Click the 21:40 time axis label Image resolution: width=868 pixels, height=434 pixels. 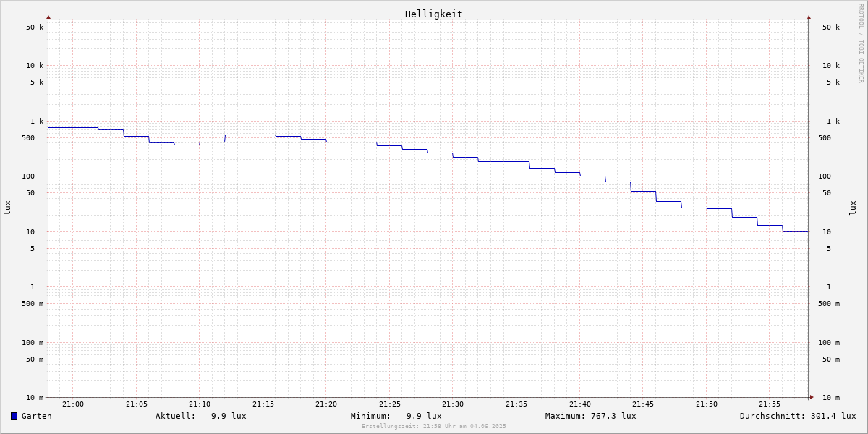pyautogui.click(x=580, y=404)
